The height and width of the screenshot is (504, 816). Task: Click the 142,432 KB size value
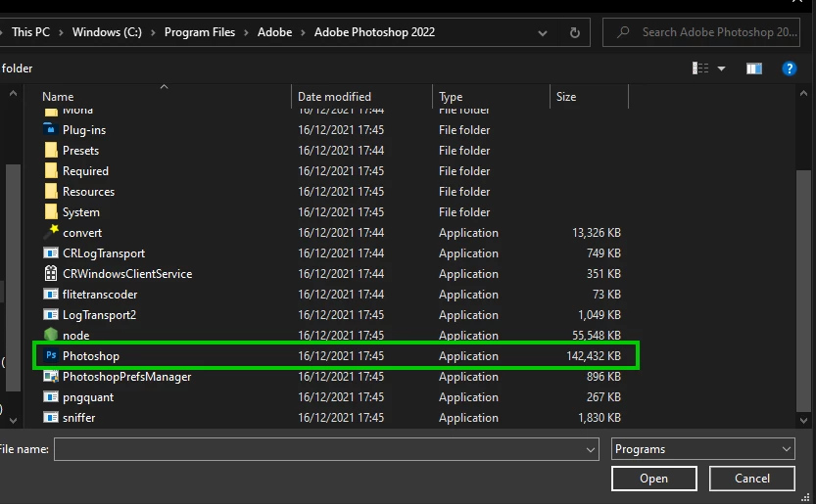[x=594, y=356]
